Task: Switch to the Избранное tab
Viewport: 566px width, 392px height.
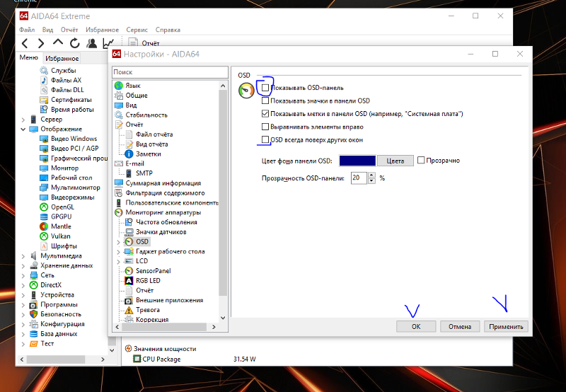Action: (62, 59)
